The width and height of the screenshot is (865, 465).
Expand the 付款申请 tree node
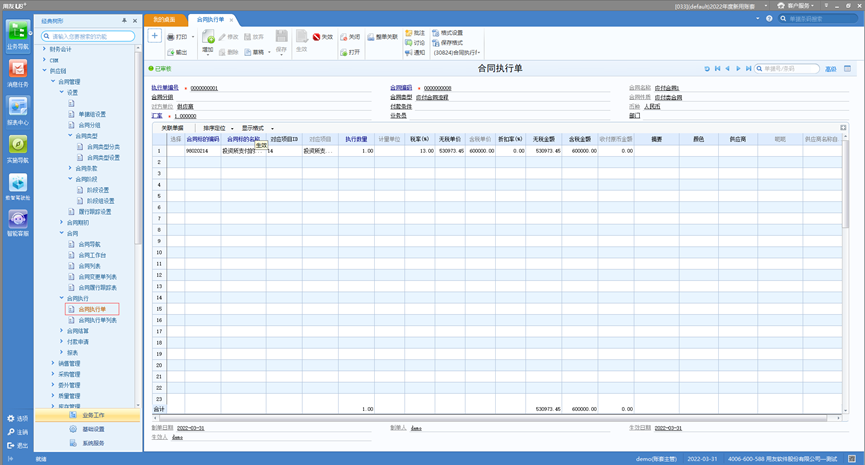point(61,341)
